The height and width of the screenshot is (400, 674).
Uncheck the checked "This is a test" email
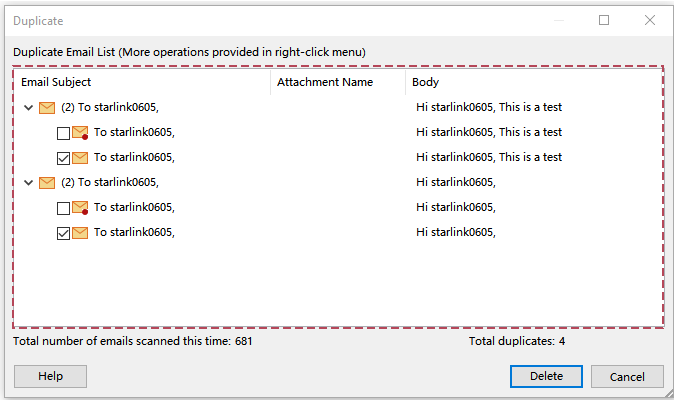point(64,158)
